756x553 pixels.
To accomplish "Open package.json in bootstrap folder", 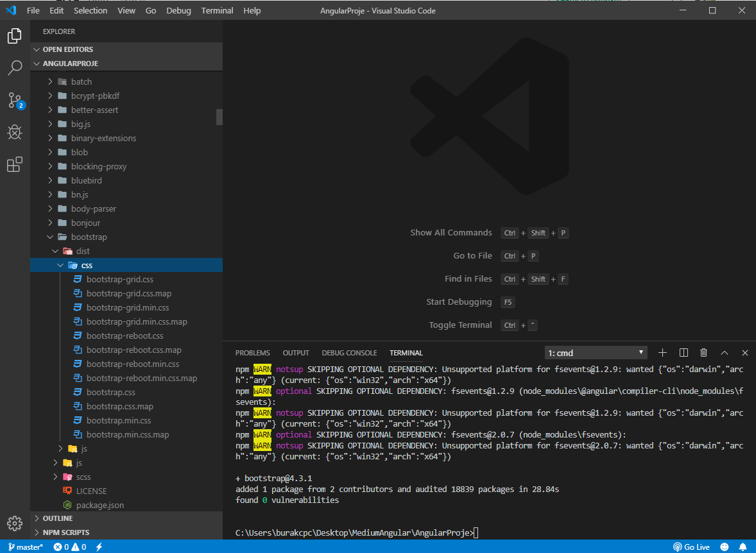I will (126, 505).
